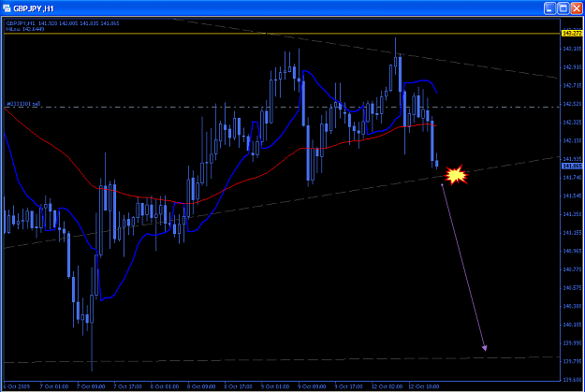Click the '6 Oct 2009' time axis label
This screenshot has height=392, width=585.
[x=17, y=386]
